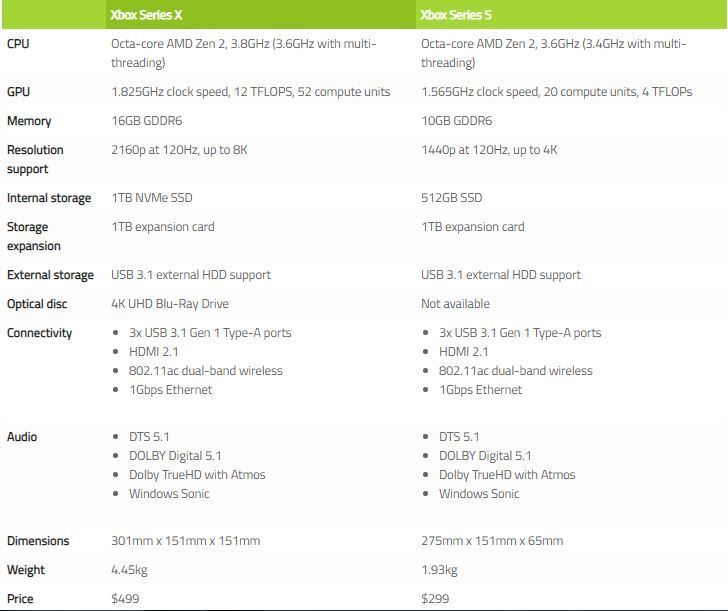Click the 275mm x 151mm x 65mm dimensions
728x611 pixels.
click(x=492, y=541)
